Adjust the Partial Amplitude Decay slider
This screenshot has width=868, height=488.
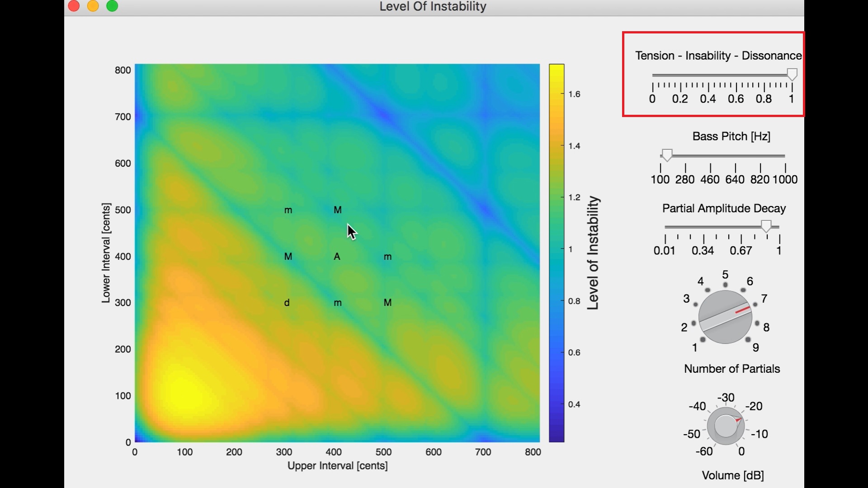[767, 226]
